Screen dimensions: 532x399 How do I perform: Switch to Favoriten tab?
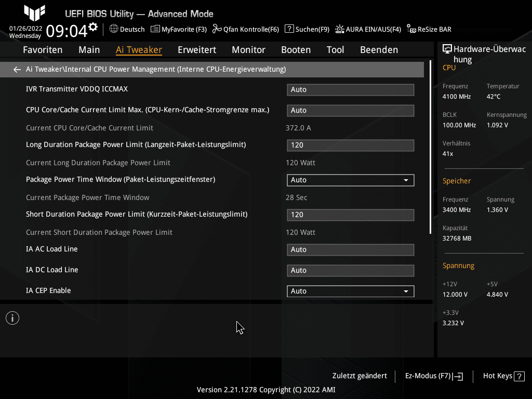click(x=43, y=50)
